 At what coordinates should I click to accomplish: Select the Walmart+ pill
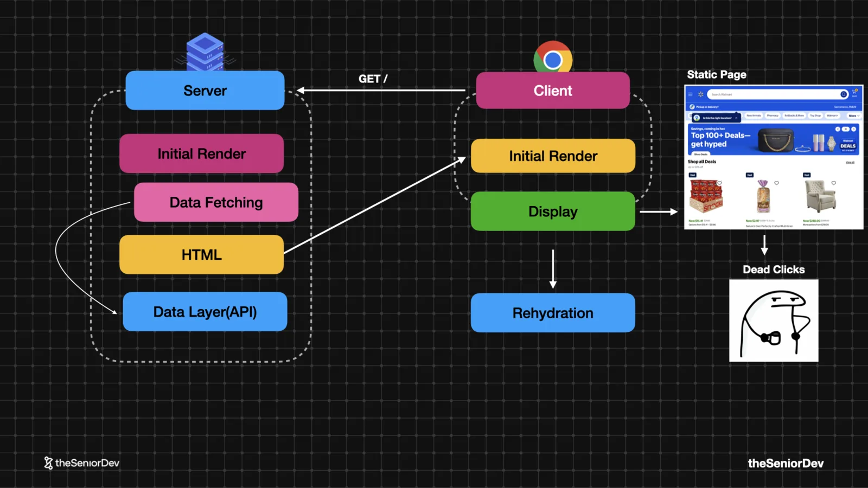(832, 115)
